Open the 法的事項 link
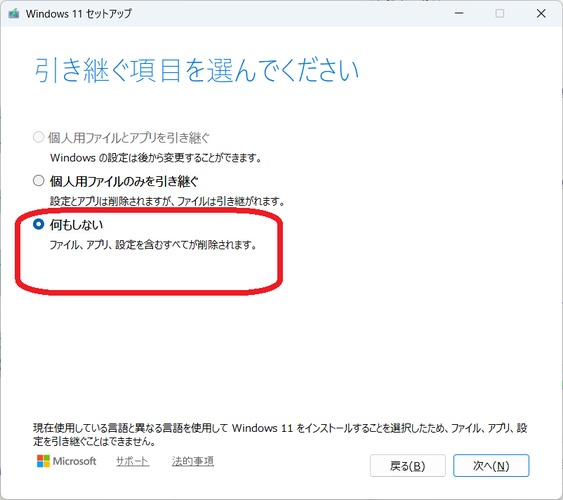 [193, 461]
